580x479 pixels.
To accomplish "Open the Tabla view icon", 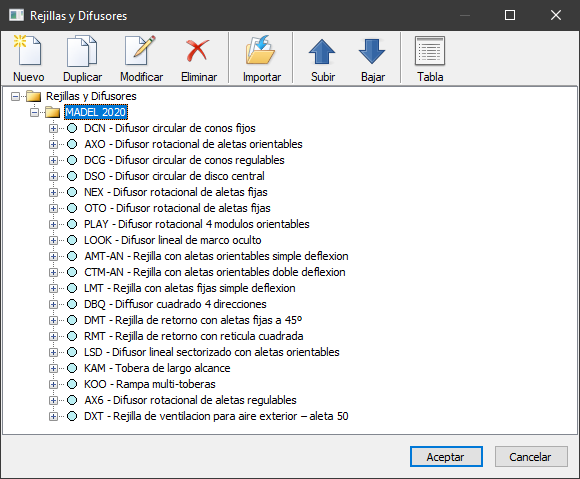I will pos(430,51).
